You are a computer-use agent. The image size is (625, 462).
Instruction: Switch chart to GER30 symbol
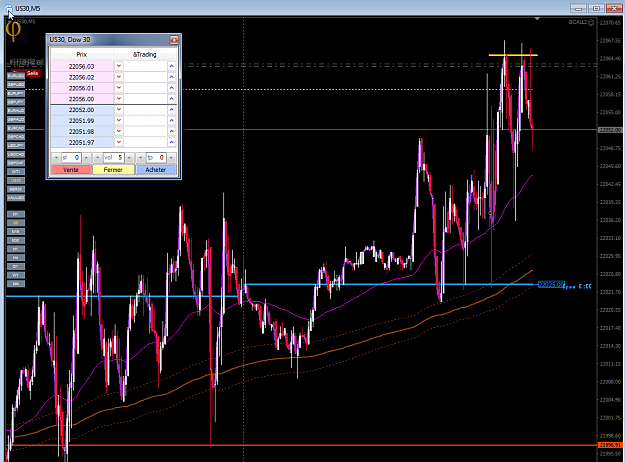[x=16, y=189]
